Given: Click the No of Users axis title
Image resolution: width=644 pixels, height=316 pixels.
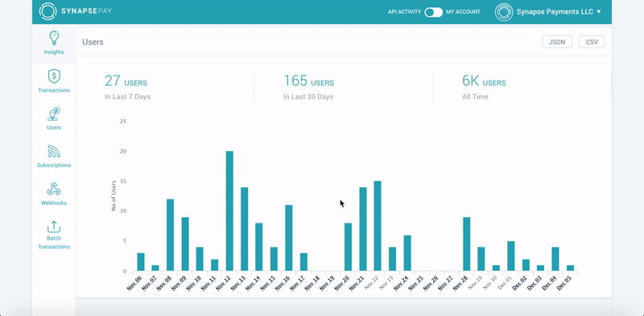Looking at the screenshot, I should 114,195.
